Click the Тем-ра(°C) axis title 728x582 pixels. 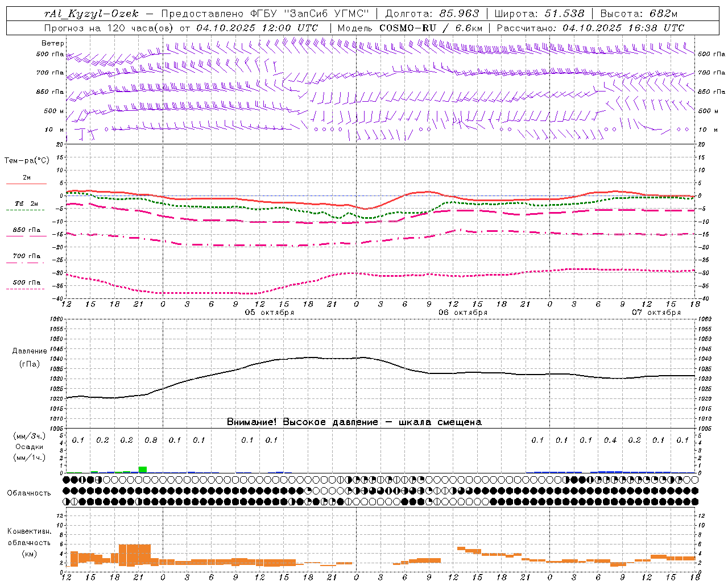(x=27, y=161)
